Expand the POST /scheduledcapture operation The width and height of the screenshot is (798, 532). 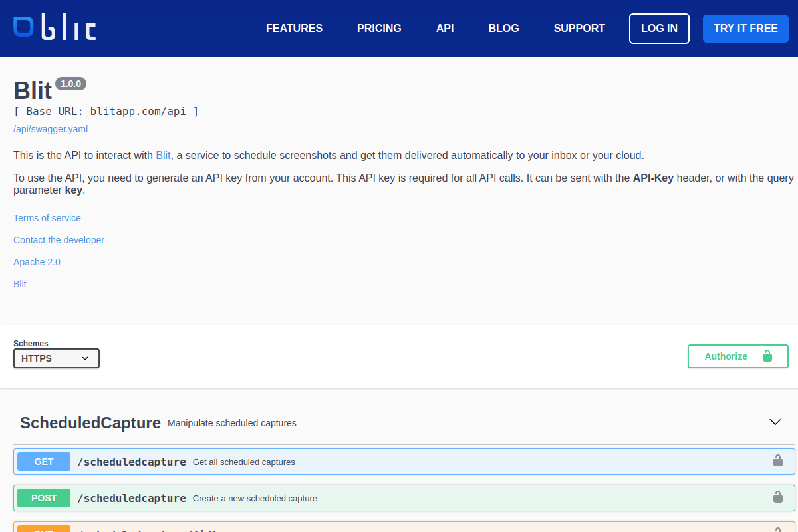(404, 498)
